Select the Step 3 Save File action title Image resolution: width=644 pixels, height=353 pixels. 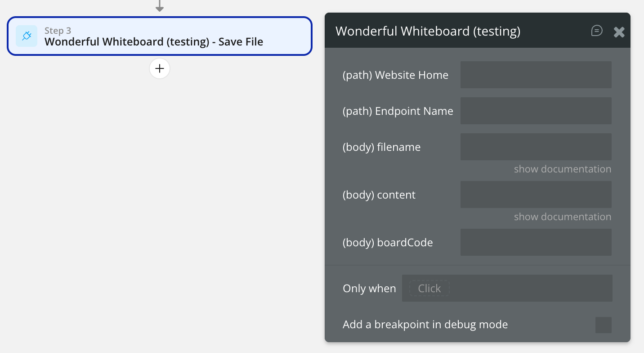(x=154, y=42)
